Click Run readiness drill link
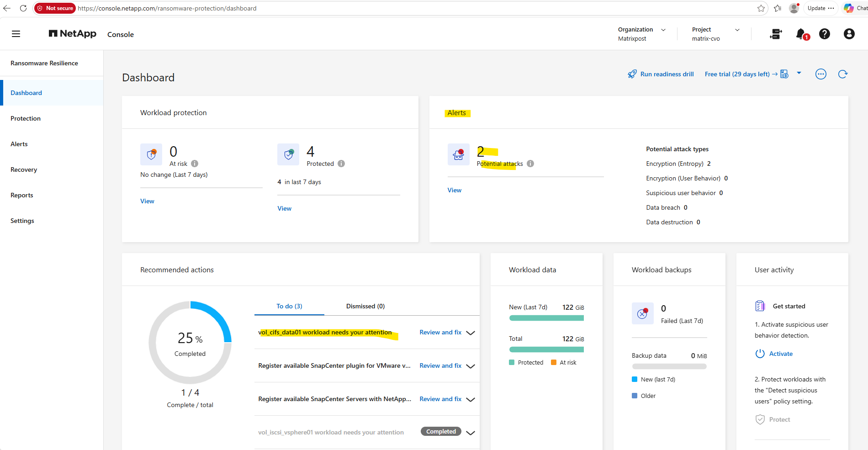The height and width of the screenshot is (450, 868). 667,74
